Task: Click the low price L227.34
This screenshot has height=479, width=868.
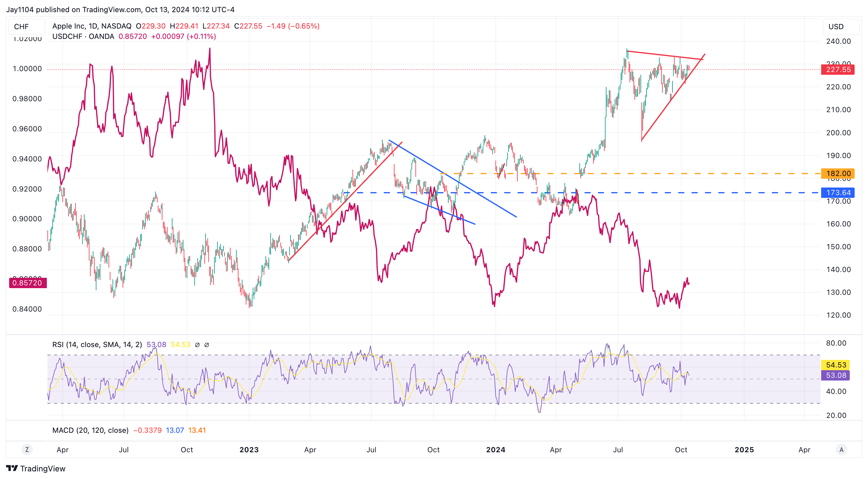Action: point(216,26)
